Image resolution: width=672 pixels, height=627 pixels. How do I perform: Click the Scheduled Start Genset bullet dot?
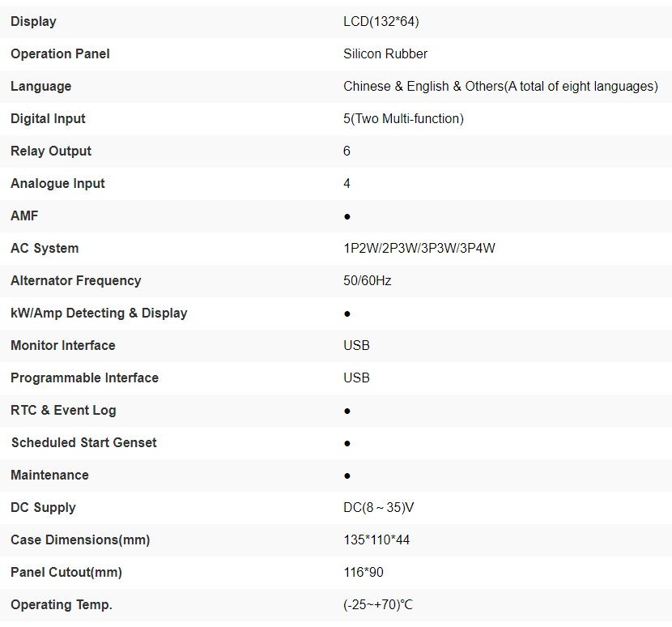point(347,443)
